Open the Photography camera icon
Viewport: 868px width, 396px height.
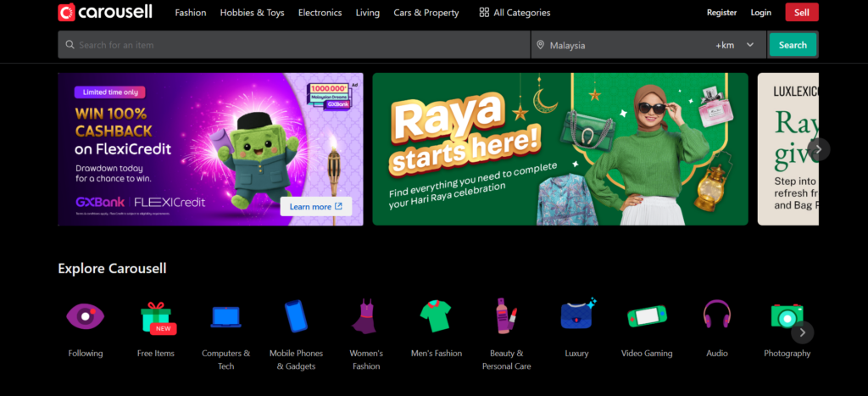tap(787, 316)
